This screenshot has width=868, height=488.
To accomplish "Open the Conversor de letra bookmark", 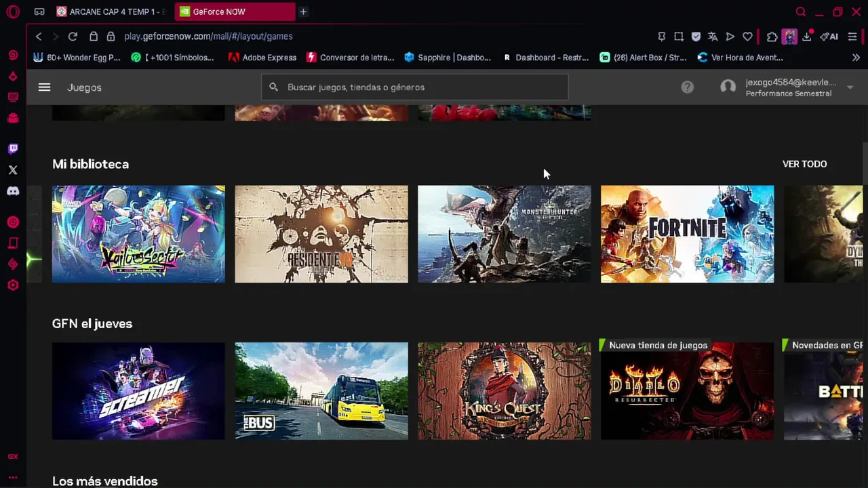I will 351,58.
